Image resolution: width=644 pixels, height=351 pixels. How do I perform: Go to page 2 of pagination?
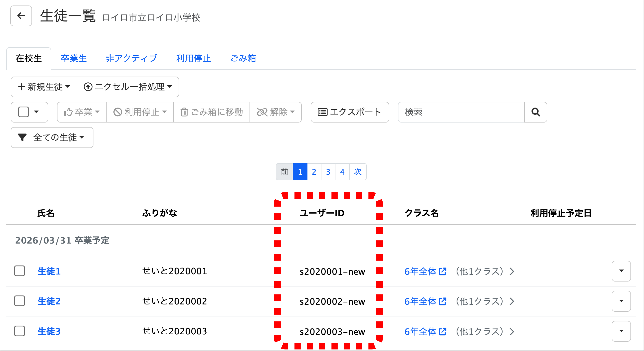coord(314,172)
